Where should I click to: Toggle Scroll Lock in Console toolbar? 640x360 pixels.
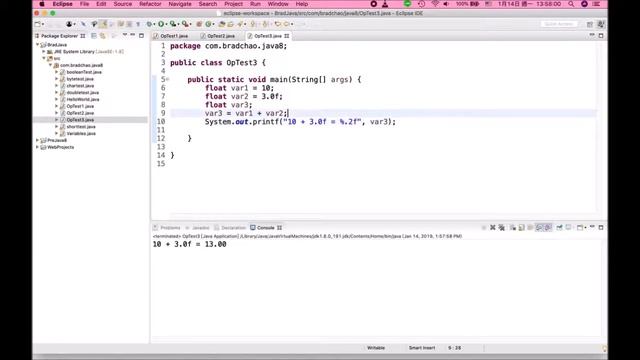(x=522, y=227)
